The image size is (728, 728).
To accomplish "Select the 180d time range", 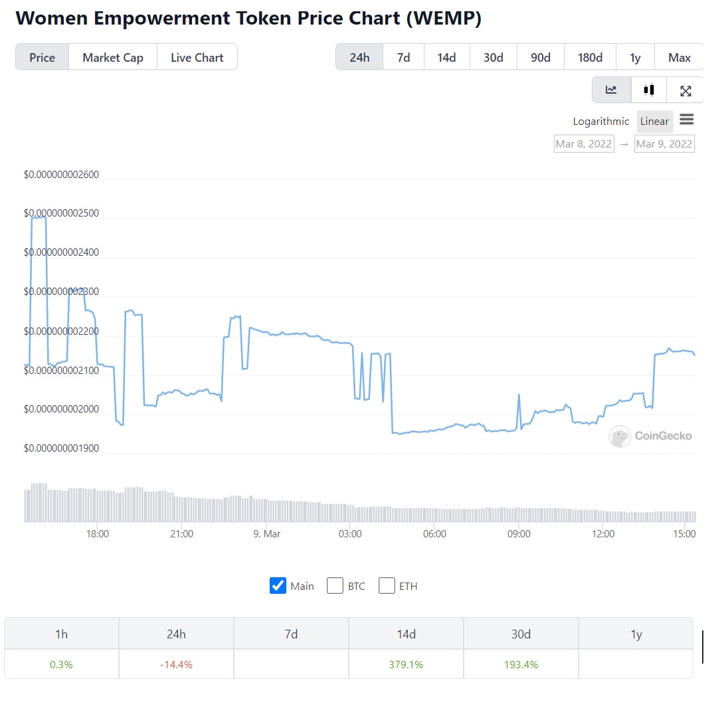I will [x=589, y=57].
